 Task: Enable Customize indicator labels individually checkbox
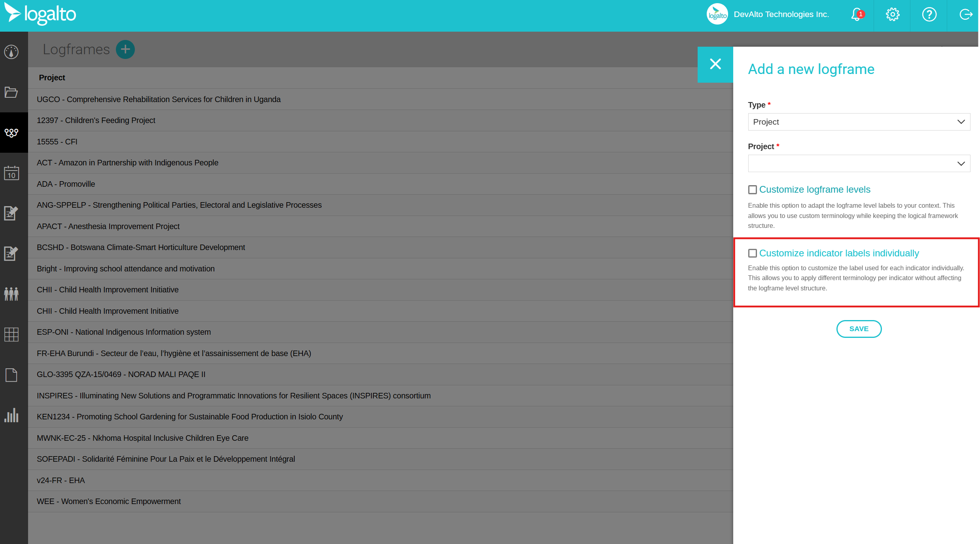pos(752,253)
